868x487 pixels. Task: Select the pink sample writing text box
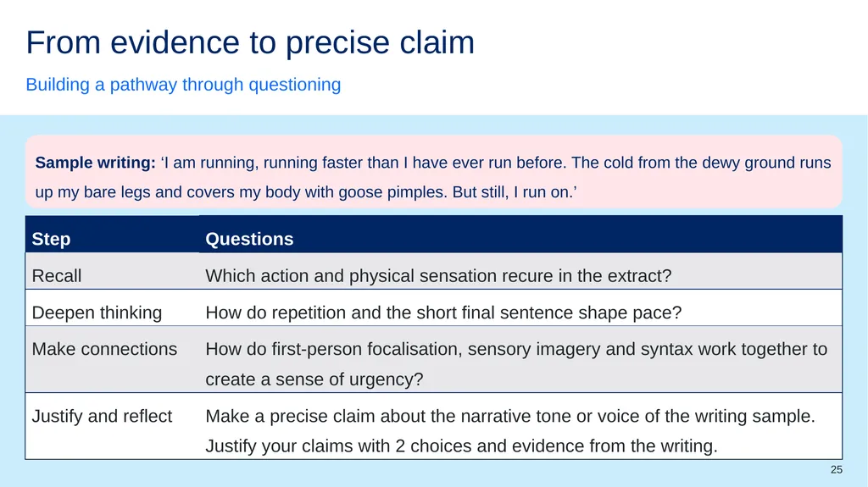[x=433, y=172]
